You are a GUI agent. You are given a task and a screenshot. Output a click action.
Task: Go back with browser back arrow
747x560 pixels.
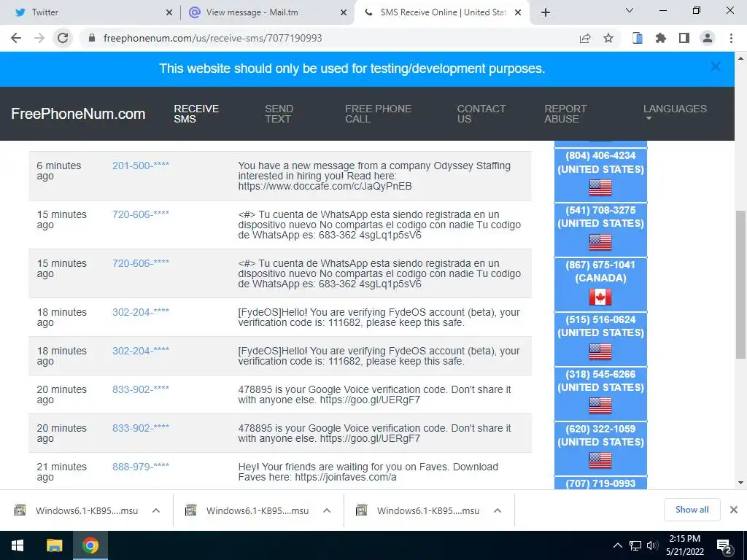[x=16, y=38]
